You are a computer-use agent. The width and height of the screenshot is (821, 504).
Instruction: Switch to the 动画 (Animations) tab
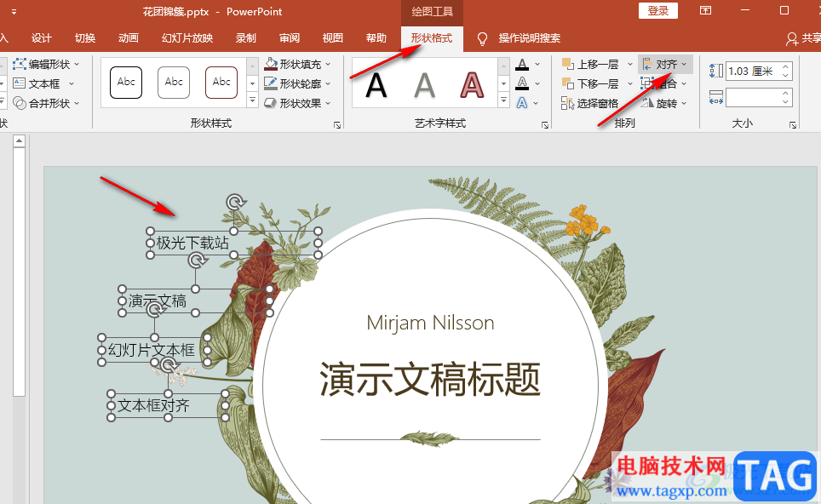pyautogui.click(x=129, y=37)
